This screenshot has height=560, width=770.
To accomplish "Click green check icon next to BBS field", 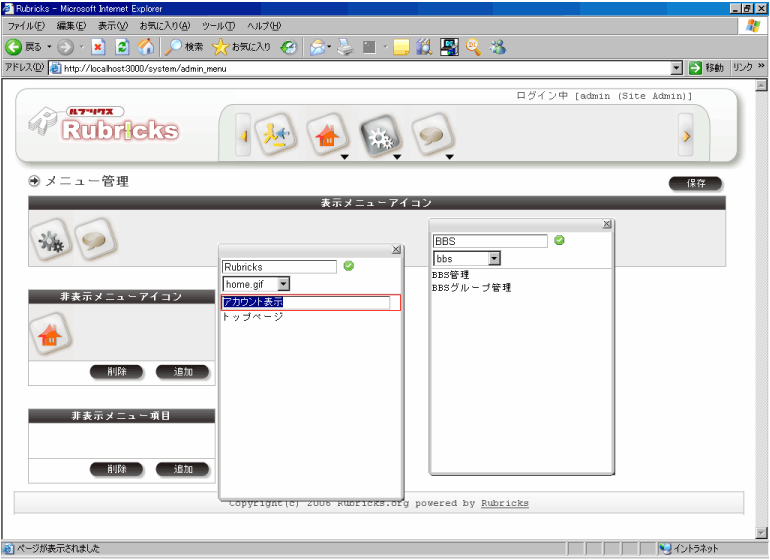I will pos(559,240).
